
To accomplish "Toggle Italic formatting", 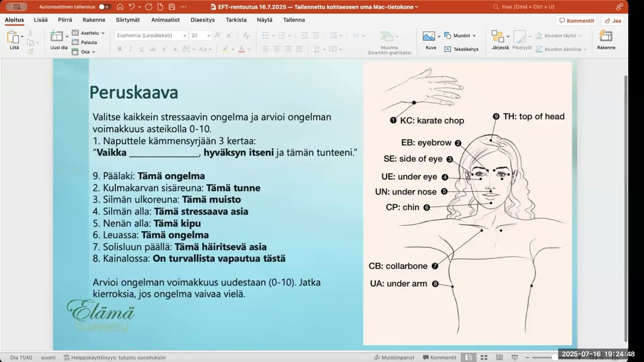I will tap(131, 49).
